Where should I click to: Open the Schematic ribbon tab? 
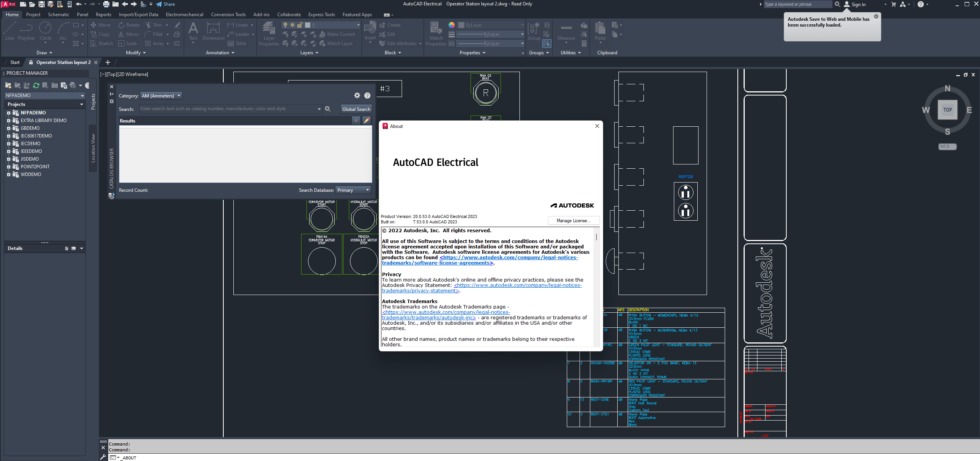click(x=59, y=15)
